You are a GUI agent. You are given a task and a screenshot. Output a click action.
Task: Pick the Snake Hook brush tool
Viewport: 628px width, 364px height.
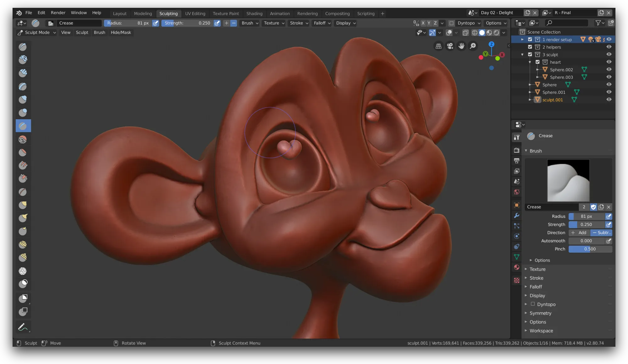(x=23, y=218)
